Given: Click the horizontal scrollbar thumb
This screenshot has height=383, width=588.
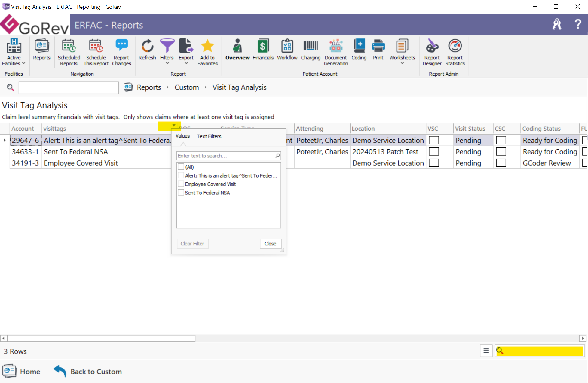Looking at the screenshot, I should tap(101, 338).
